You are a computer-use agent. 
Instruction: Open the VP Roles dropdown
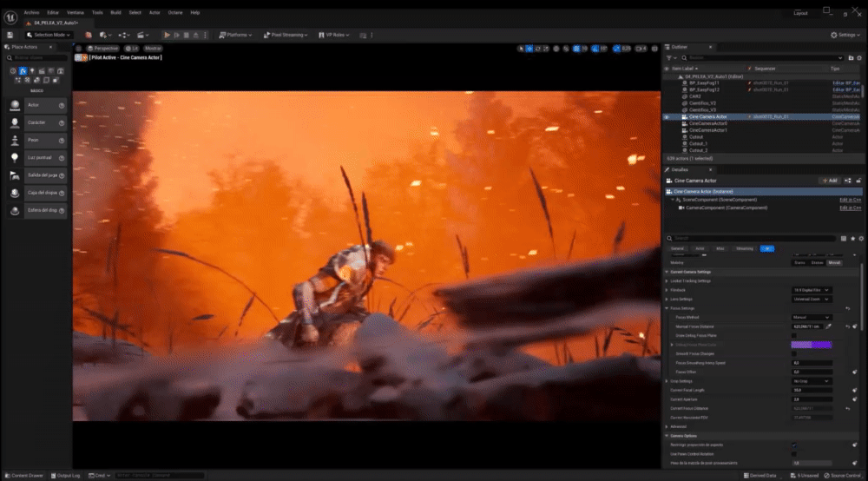tap(334, 35)
